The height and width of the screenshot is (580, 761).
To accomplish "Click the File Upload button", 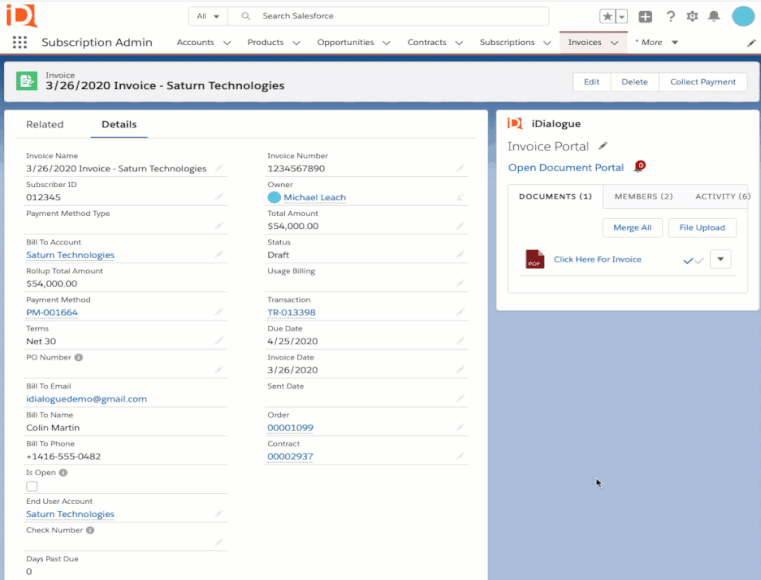I will (x=702, y=228).
